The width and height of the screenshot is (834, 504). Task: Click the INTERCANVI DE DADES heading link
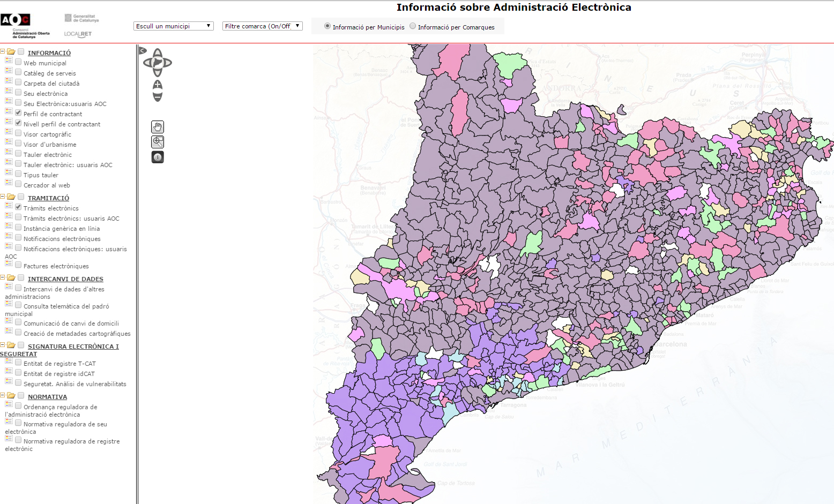coord(65,279)
